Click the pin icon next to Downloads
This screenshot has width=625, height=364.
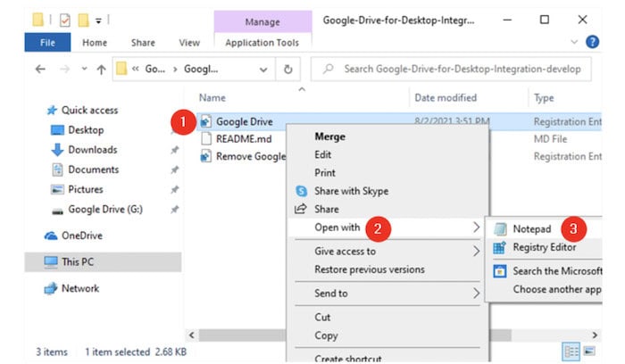click(175, 150)
